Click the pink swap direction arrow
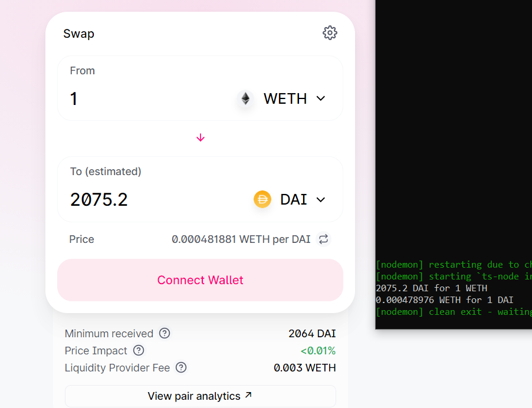Screen dimensions: 532x408 [201, 137]
